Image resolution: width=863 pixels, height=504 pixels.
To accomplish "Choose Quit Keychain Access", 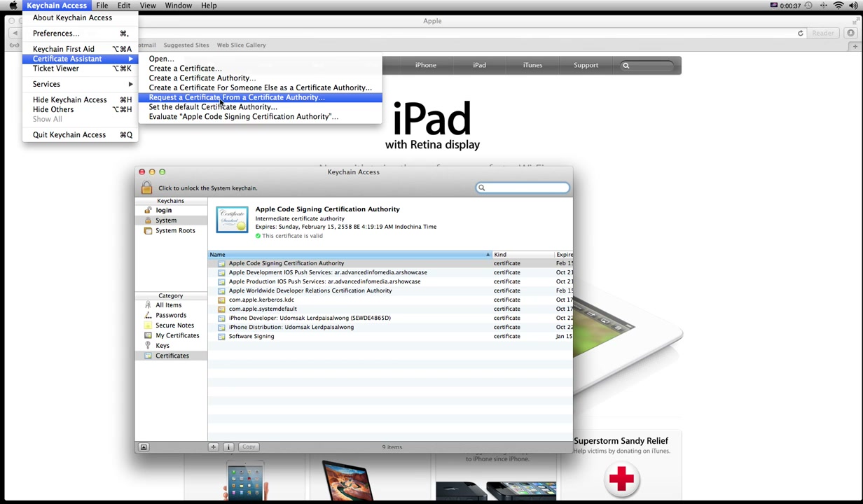I will click(x=81, y=134).
